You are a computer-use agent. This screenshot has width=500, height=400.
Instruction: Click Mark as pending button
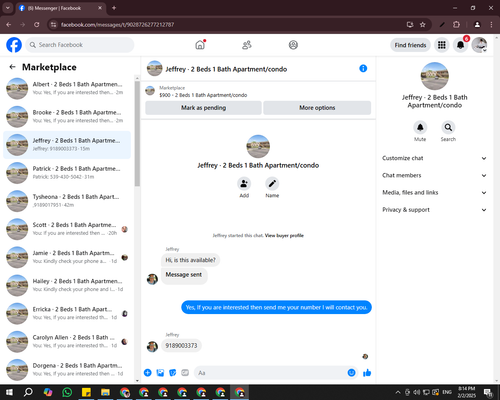[203, 108]
